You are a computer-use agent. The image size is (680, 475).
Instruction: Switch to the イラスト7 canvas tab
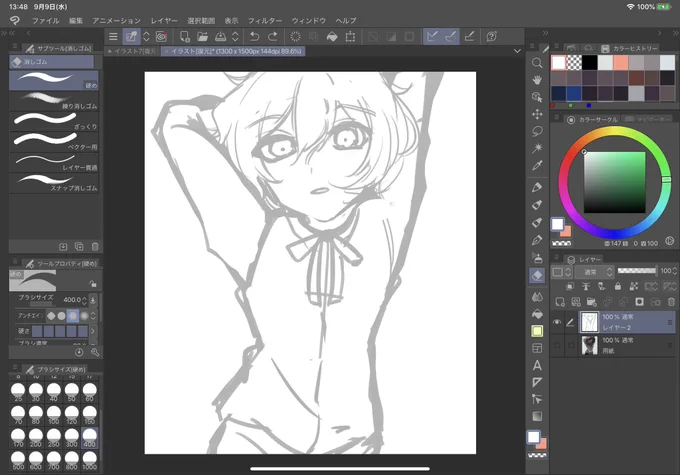click(132, 51)
